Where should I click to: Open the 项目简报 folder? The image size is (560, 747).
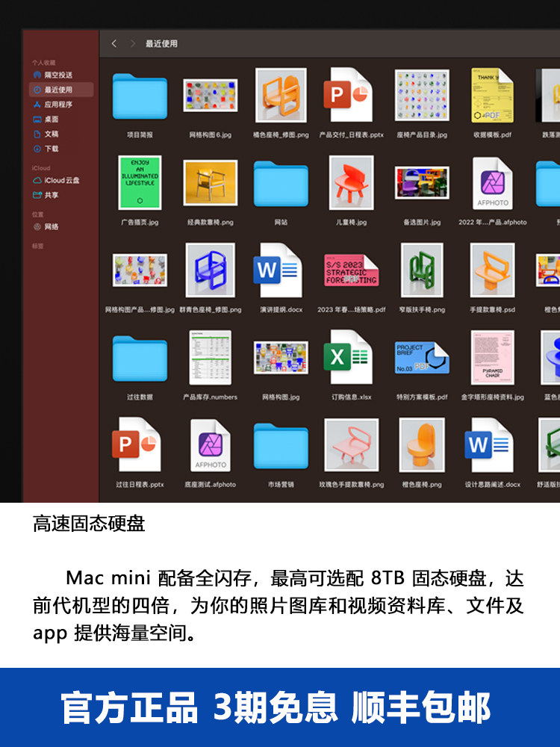pos(140,96)
